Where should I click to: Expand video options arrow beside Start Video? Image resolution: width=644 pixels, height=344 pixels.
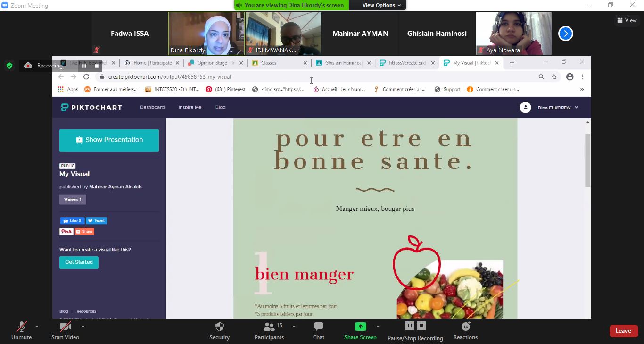83,327
